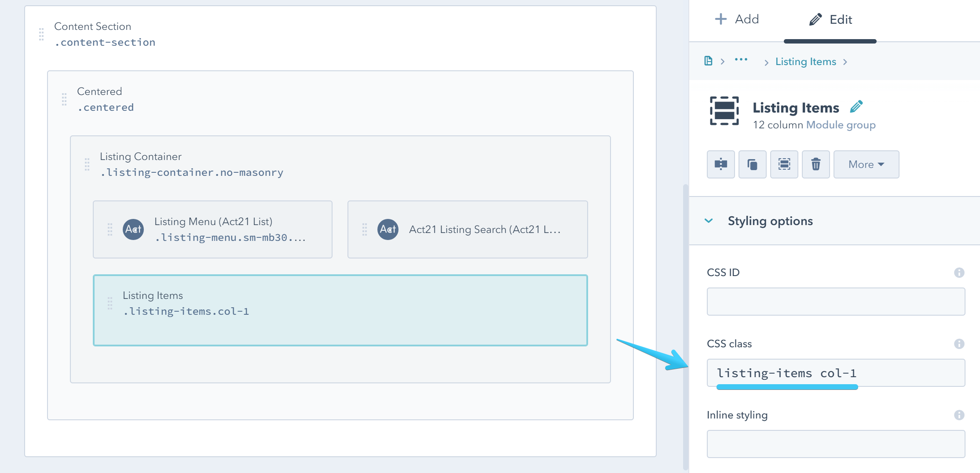
Task: Click the Listing Items breadcrumb link
Action: [805, 62]
